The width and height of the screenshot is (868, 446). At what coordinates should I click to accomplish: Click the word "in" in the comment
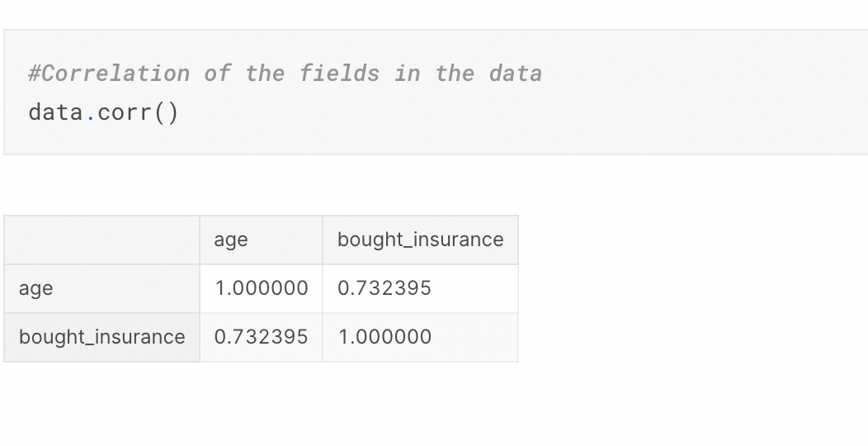pyautogui.click(x=408, y=74)
